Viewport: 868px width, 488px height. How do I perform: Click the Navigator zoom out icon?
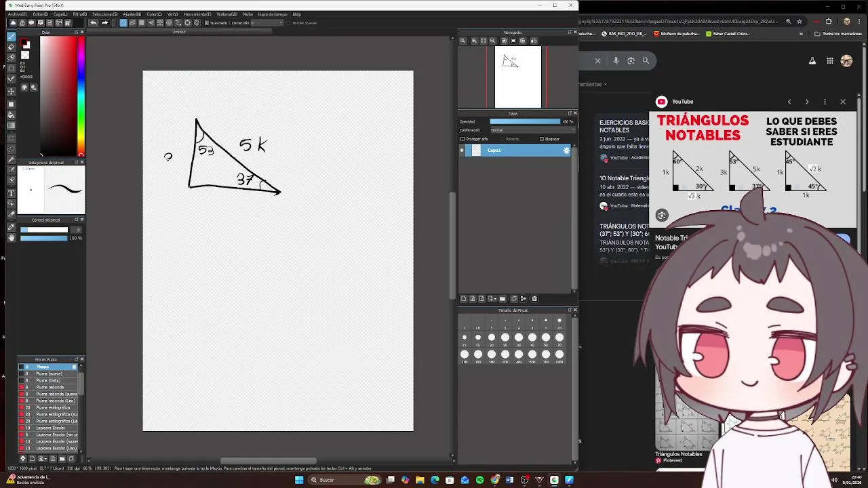point(492,41)
